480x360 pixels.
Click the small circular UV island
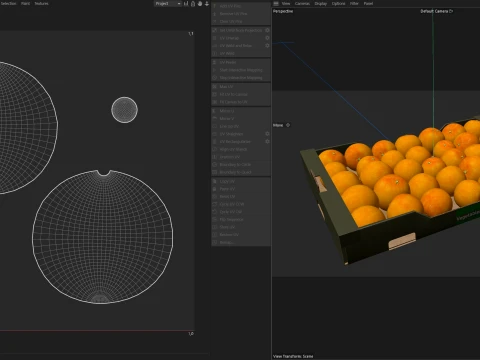[x=124, y=110]
